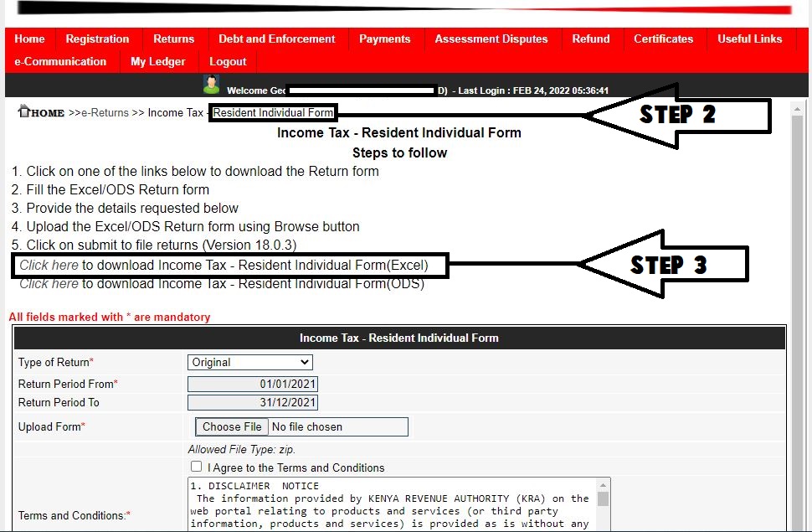812x532 pixels.
Task: Click step 3 'Provide the details' instruction
Action: click(x=125, y=209)
